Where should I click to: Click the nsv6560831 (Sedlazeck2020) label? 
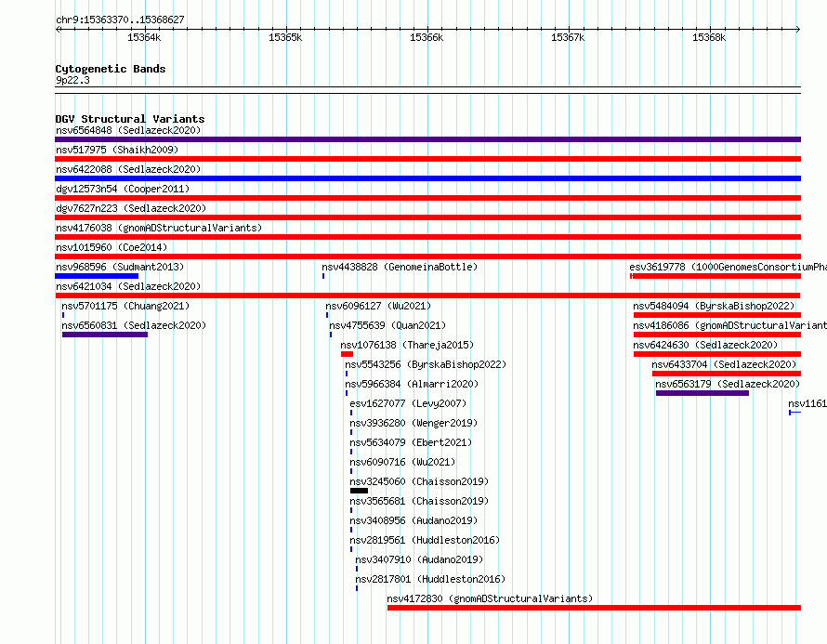coord(134,325)
